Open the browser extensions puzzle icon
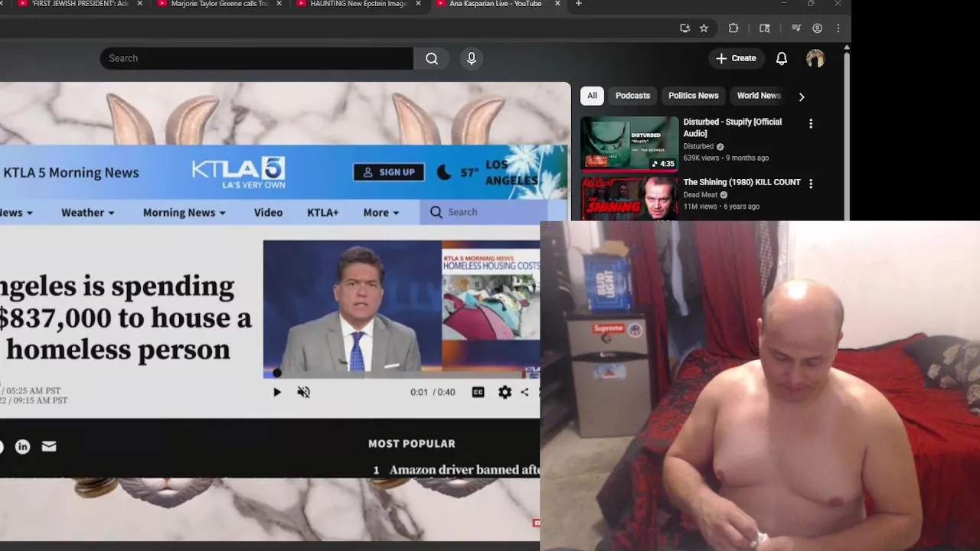 (x=733, y=28)
